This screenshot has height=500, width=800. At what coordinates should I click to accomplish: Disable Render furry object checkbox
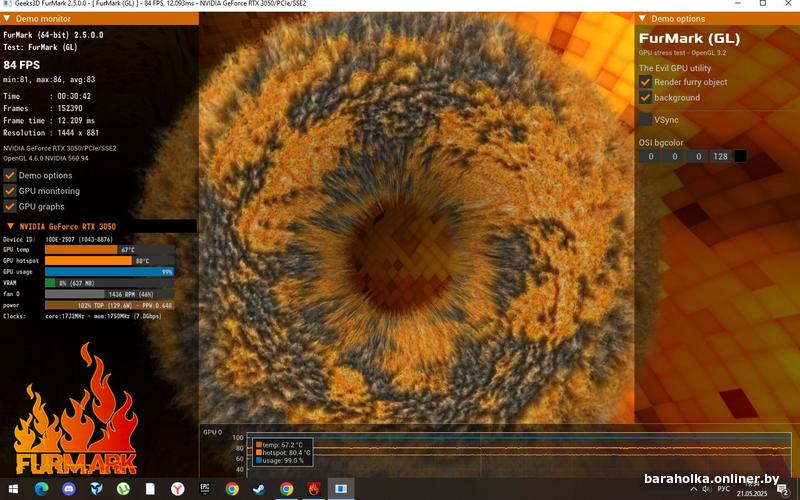(645, 82)
